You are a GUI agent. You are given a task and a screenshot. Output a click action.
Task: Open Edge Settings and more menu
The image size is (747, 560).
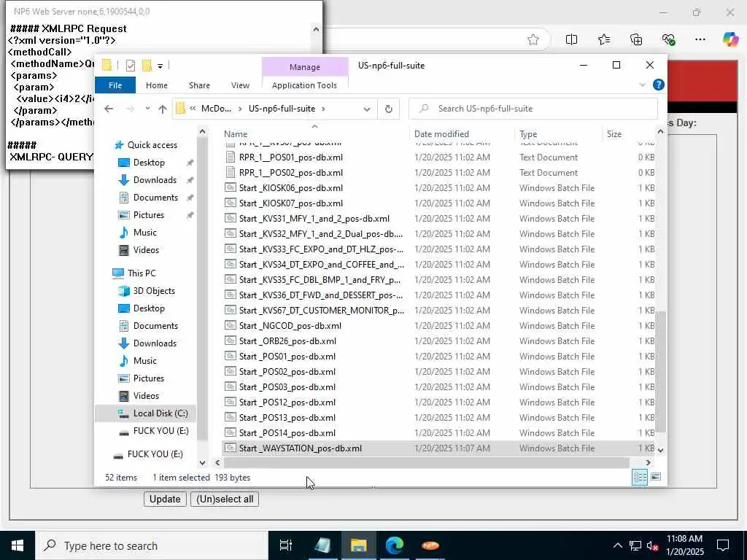pos(700,39)
